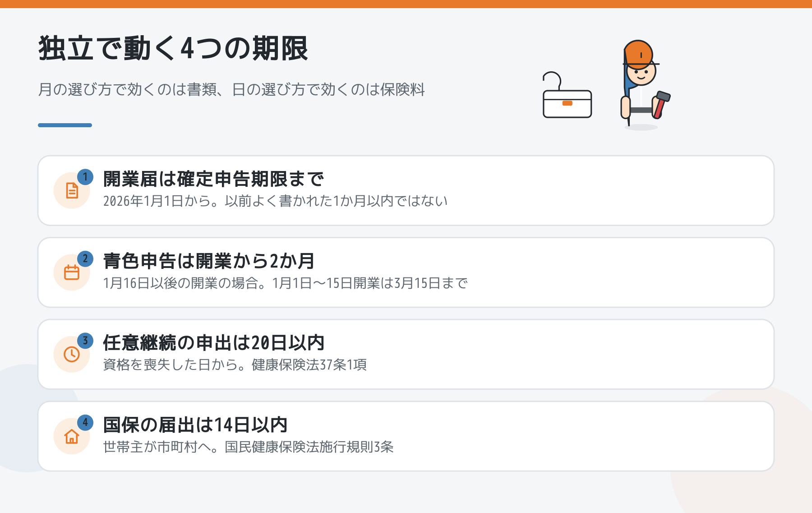812x513 pixels.
Task: Select heading 任意継続の申出は20日以内
Action: pos(214,343)
